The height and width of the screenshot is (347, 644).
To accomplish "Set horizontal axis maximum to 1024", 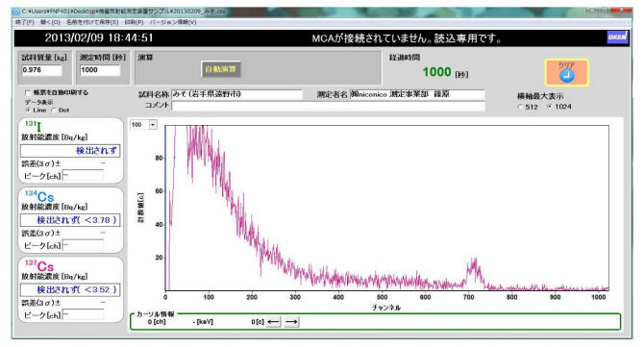I will point(549,107).
